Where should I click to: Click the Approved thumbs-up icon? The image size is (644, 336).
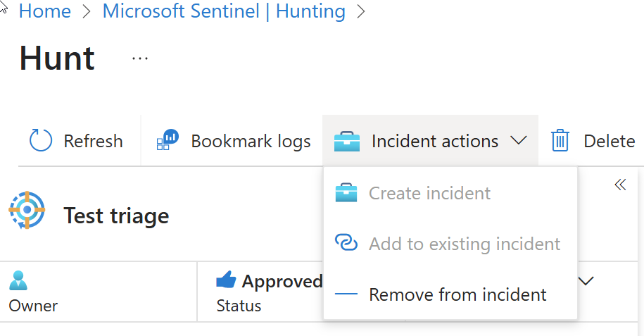(x=227, y=280)
